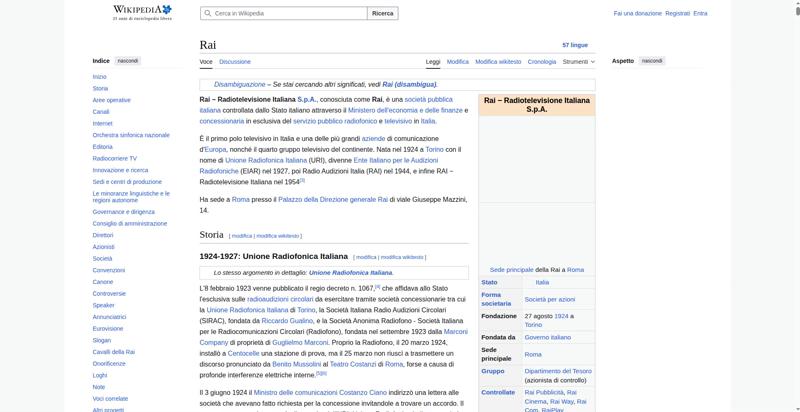The width and height of the screenshot is (800, 412).
Task: Hide the Aspetto panel with nascondi
Action: [x=651, y=61]
